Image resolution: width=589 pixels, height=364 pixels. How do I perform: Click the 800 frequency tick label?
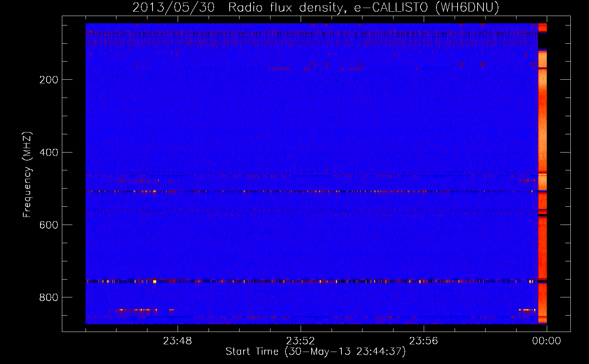coord(48,298)
